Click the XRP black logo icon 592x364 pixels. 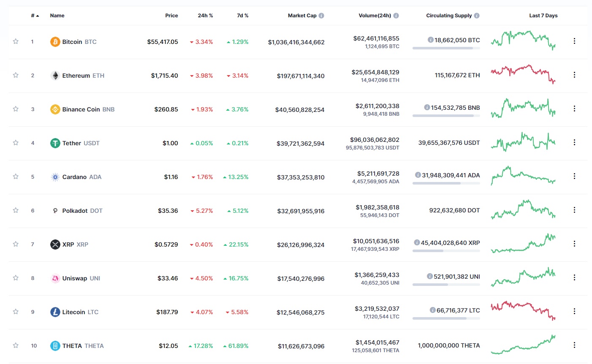(x=55, y=244)
